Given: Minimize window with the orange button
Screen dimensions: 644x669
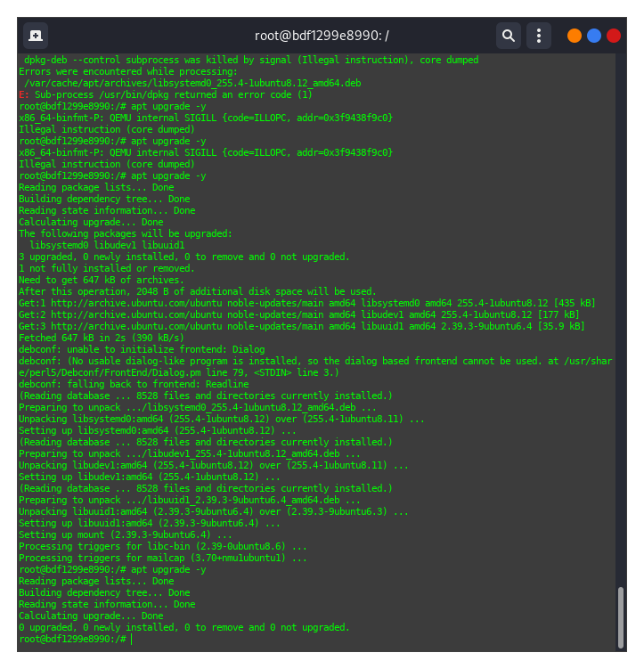Looking at the screenshot, I should (575, 36).
